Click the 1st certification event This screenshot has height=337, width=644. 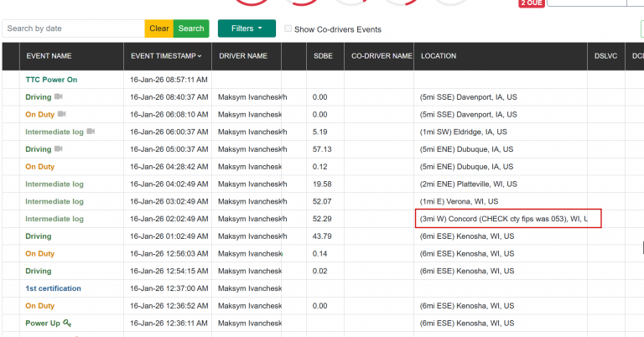pyautogui.click(x=53, y=288)
